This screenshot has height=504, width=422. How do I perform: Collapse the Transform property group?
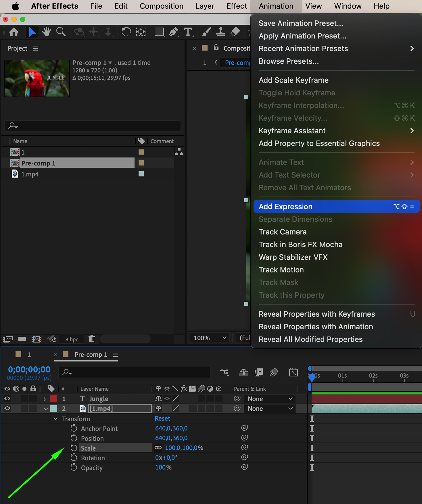[55, 419]
